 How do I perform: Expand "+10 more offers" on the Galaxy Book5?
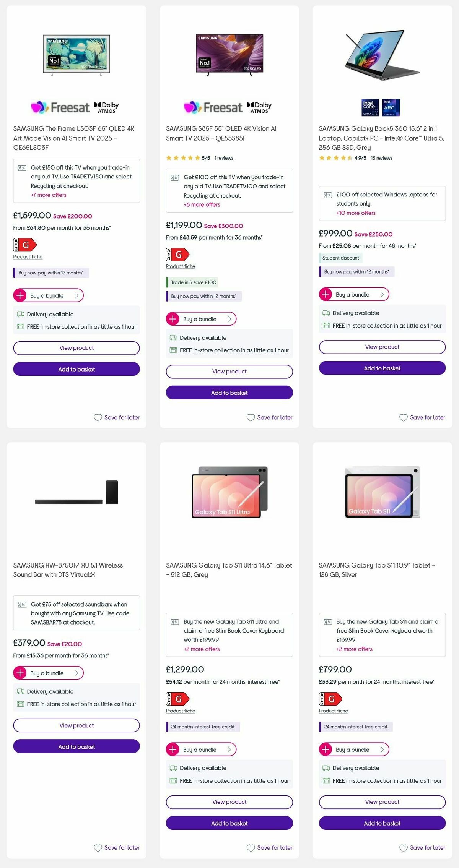tap(355, 213)
